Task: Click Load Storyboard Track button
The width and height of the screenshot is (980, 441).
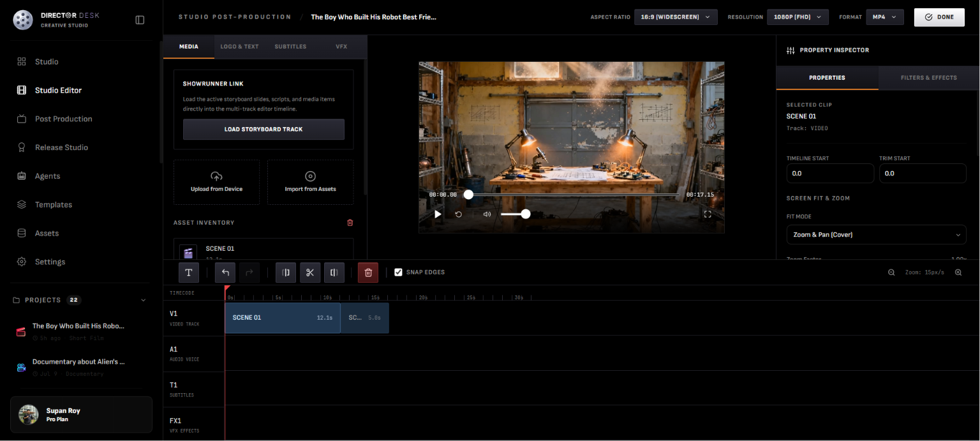Action: click(x=264, y=129)
